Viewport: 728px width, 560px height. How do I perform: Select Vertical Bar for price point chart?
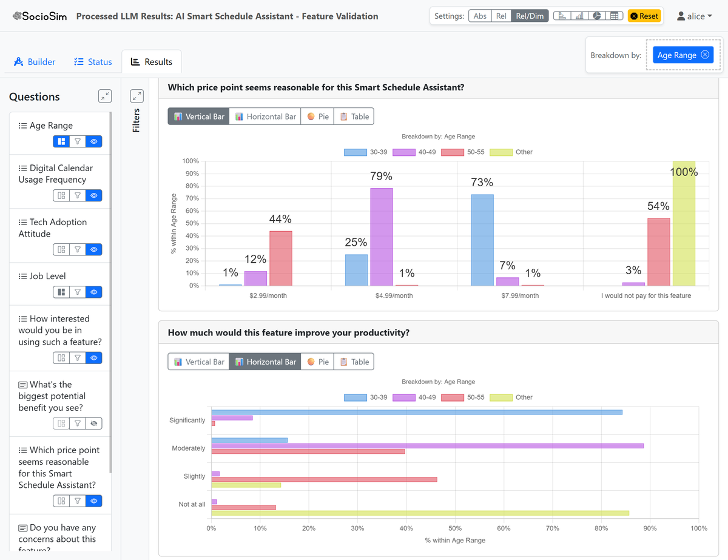[198, 116]
